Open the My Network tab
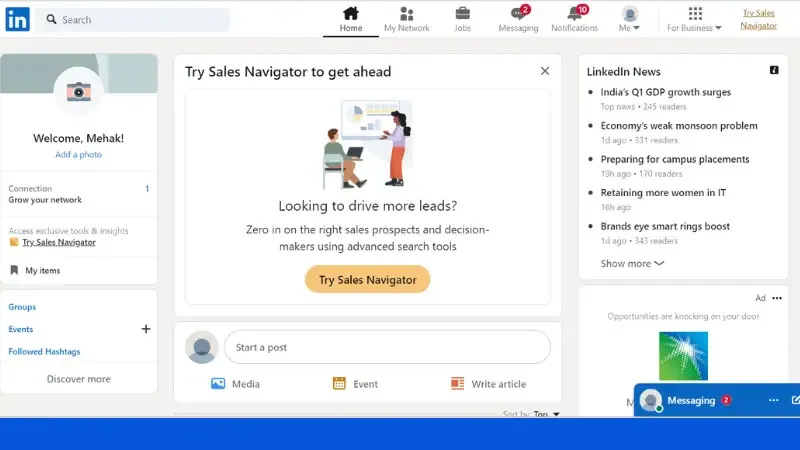 [407, 19]
